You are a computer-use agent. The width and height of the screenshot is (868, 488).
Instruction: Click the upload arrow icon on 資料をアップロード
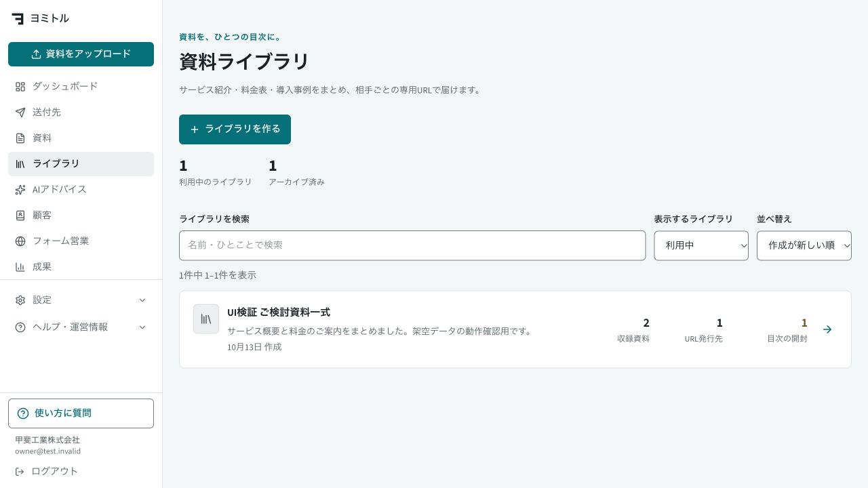tap(37, 54)
